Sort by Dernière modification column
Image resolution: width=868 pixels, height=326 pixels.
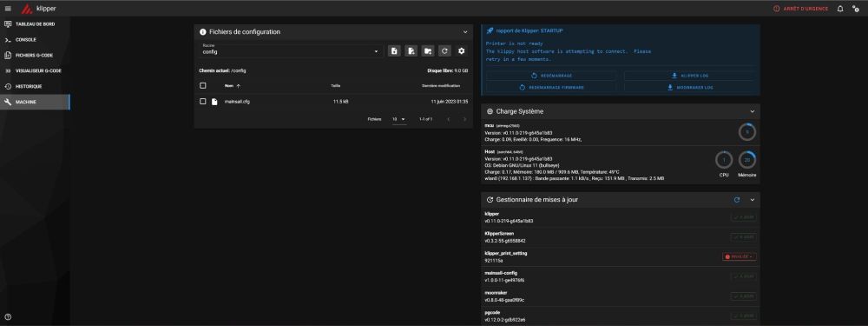[x=441, y=86]
